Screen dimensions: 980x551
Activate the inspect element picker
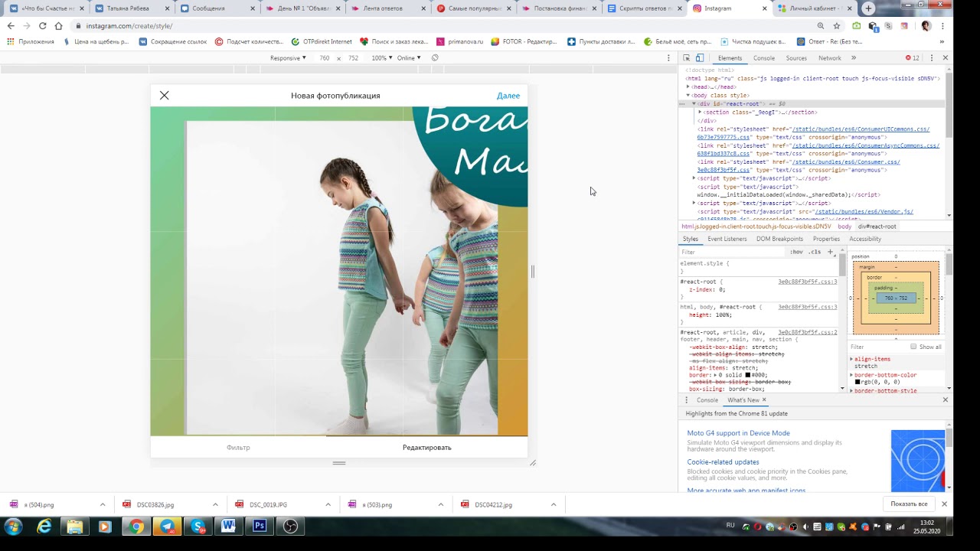pos(687,58)
